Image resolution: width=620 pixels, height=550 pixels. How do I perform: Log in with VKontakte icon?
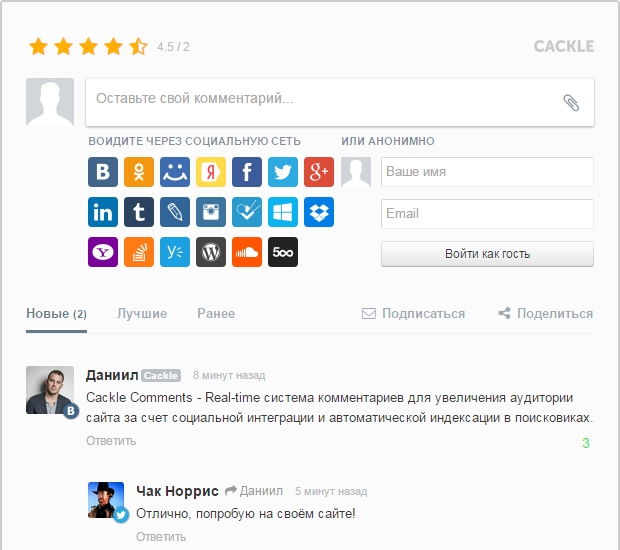[x=103, y=172]
